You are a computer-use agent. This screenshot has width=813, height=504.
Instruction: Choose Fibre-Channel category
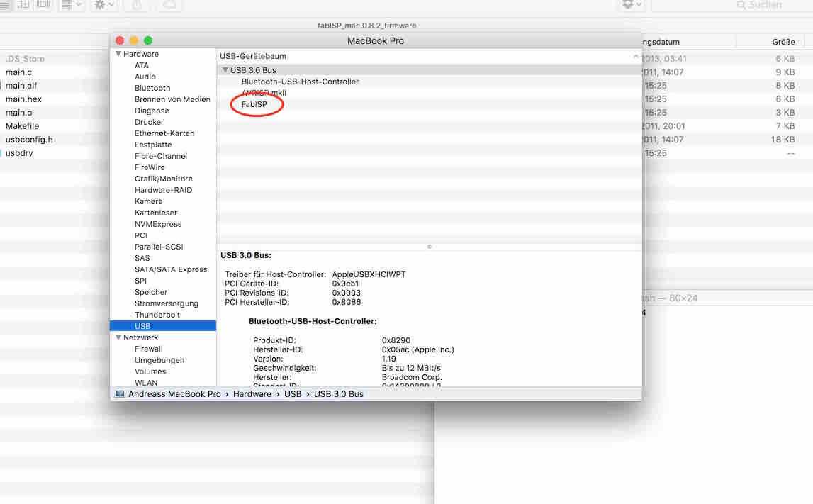[x=161, y=156]
